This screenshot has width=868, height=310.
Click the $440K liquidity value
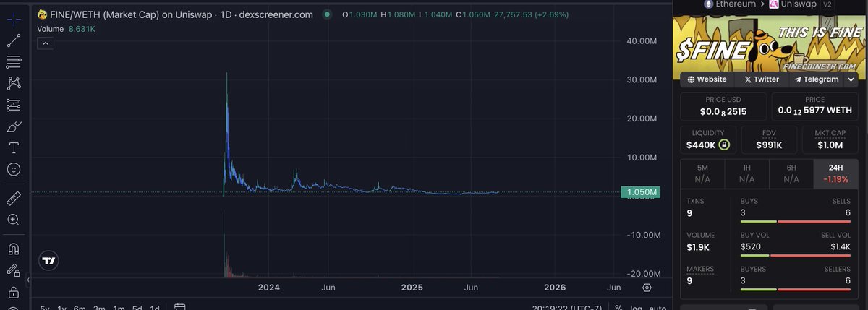point(701,145)
